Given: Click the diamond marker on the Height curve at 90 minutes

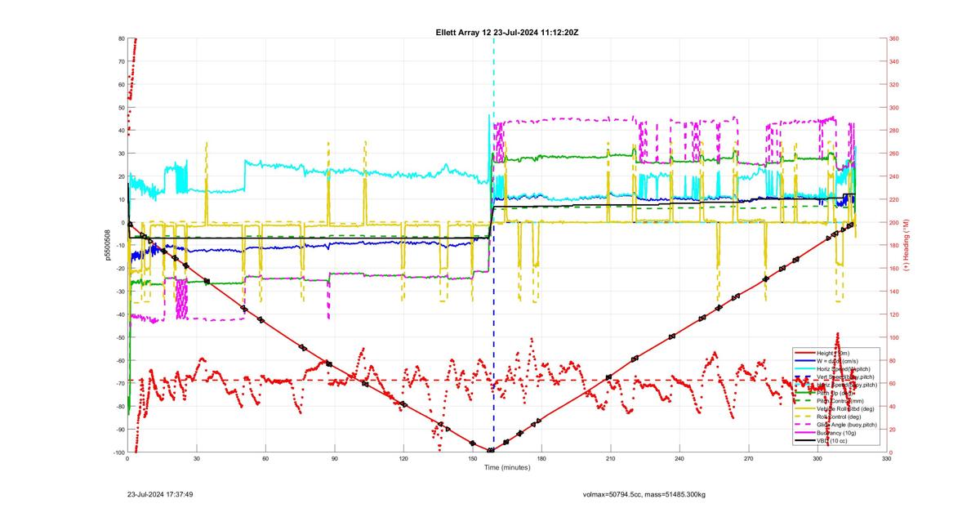Looking at the screenshot, I should coord(329,363).
